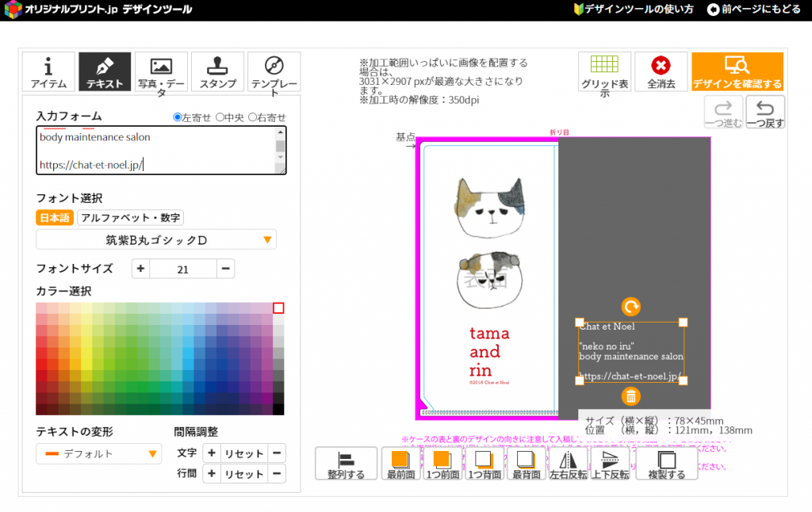Click the orange rotate handle on text box
The height and width of the screenshot is (512, 812).
coord(630,307)
